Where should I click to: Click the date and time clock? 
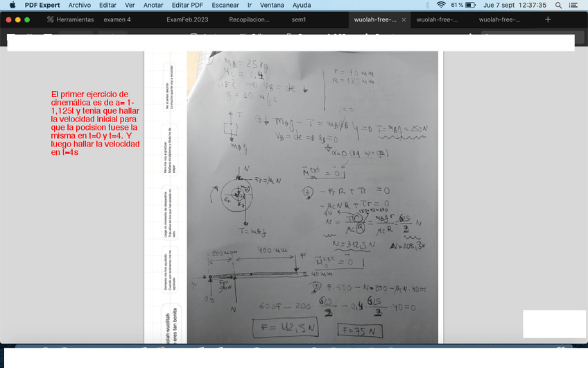point(514,5)
